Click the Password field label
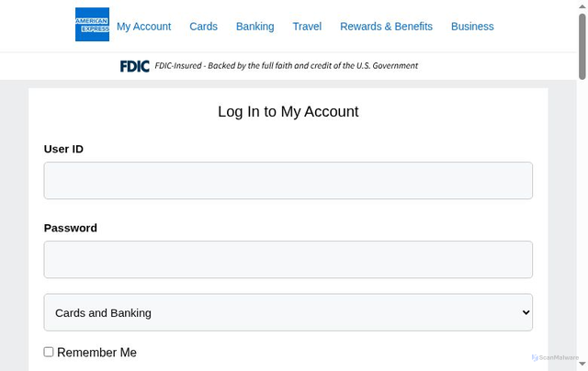Viewport: 588px width, 371px height. [71, 228]
